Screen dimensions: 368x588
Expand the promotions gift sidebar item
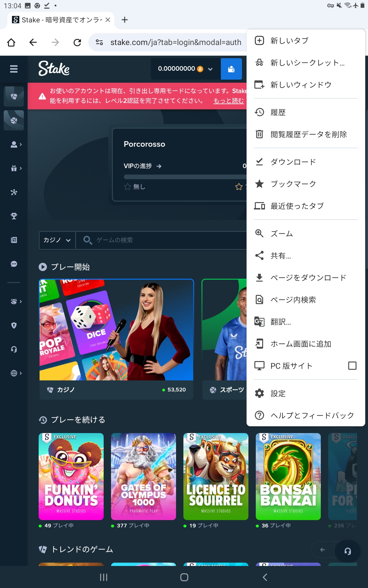(x=16, y=168)
